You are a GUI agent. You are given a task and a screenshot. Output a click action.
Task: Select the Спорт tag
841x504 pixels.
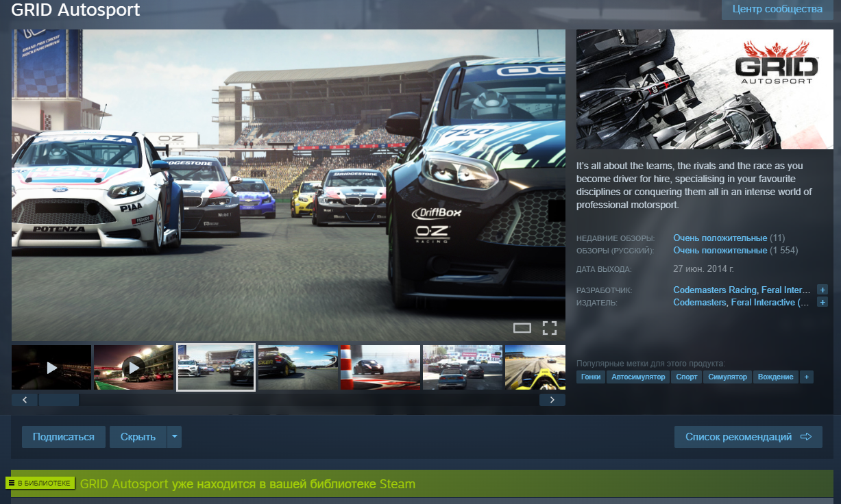(687, 377)
